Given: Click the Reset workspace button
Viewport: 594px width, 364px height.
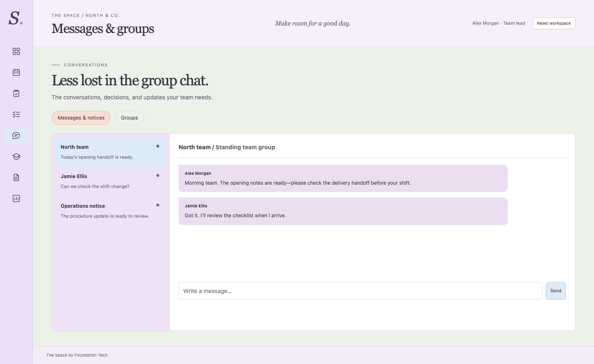Looking at the screenshot, I should 554,23.
